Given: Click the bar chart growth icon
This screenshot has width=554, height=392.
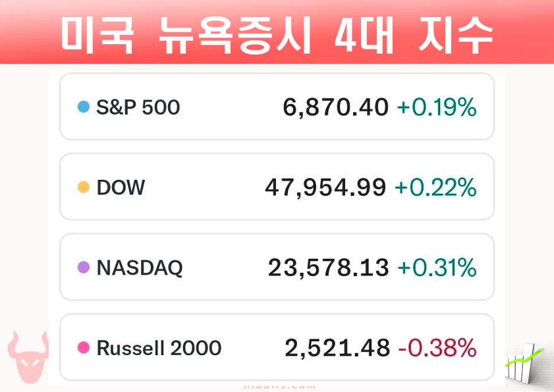Looking at the screenshot, I should (524, 365).
